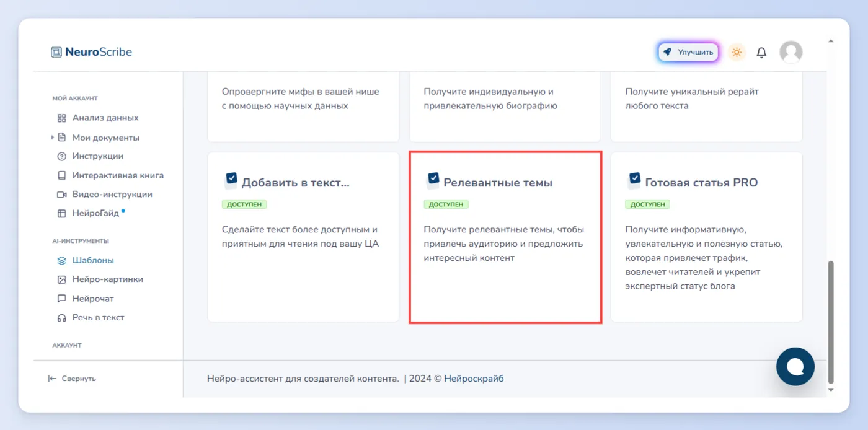The image size is (868, 430).
Task: Click the МОЙ АККАУНТ sidebar heading
Action: pos(75,99)
